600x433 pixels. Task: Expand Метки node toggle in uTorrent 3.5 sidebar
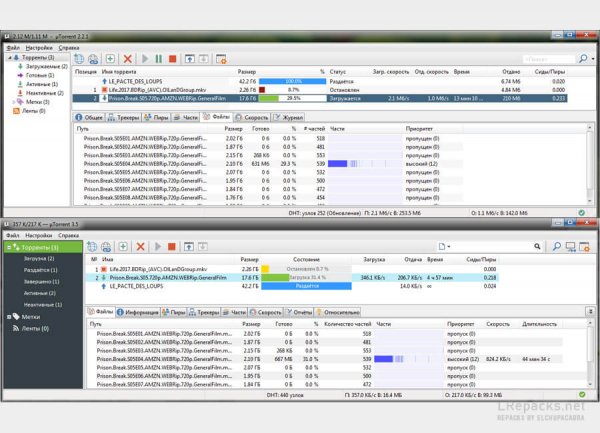click(9, 317)
